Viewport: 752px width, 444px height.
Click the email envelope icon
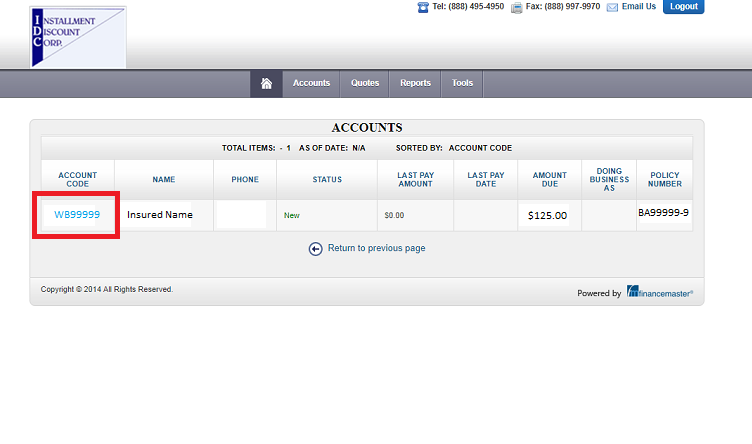pyautogui.click(x=612, y=7)
